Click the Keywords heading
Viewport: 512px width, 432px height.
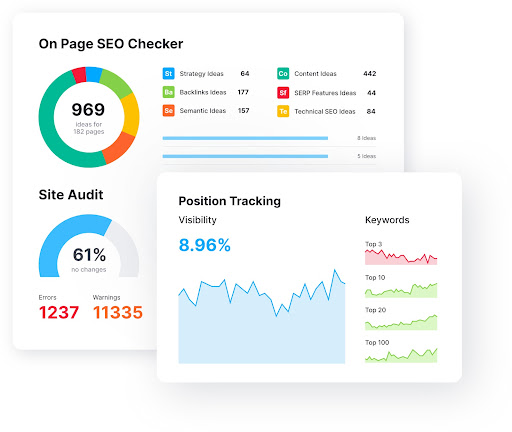pyautogui.click(x=387, y=220)
